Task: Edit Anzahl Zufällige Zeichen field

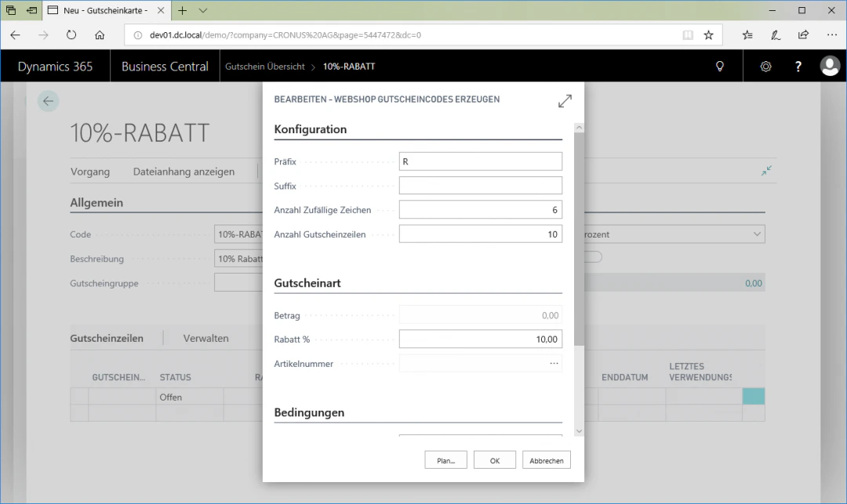Action: click(480, 210)
